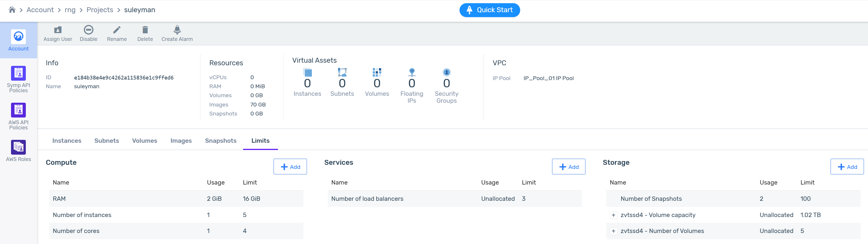Open AWS API Policies sidebar item
868x244 pixels.
(18, 116)
